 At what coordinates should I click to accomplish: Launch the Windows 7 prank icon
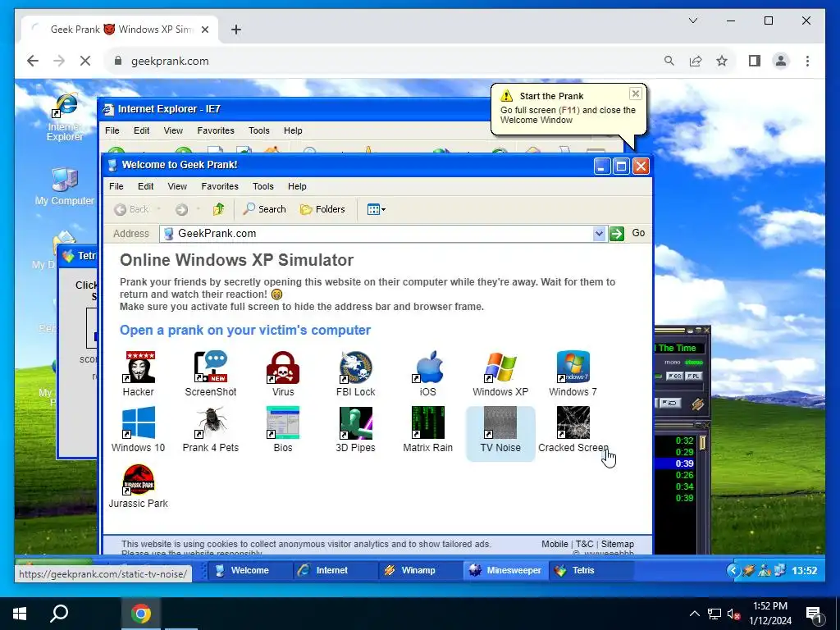tap(573, 374)
